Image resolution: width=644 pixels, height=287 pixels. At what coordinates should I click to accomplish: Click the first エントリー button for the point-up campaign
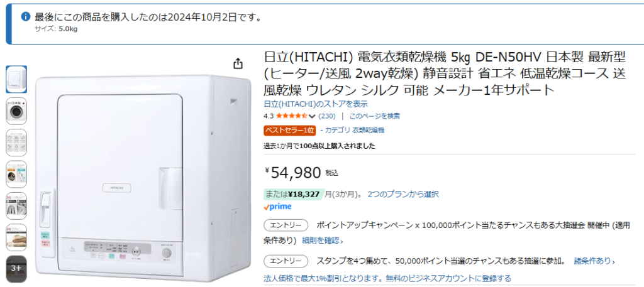(x=286, y=225)
